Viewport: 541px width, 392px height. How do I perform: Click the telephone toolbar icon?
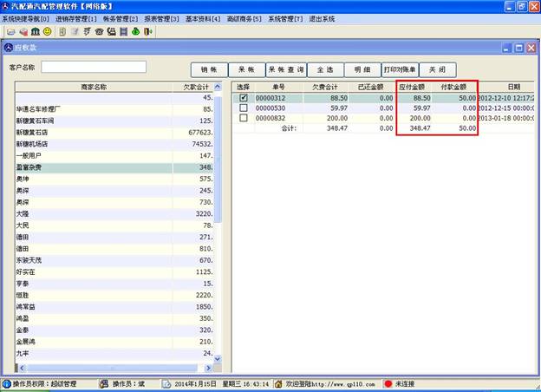99,31
